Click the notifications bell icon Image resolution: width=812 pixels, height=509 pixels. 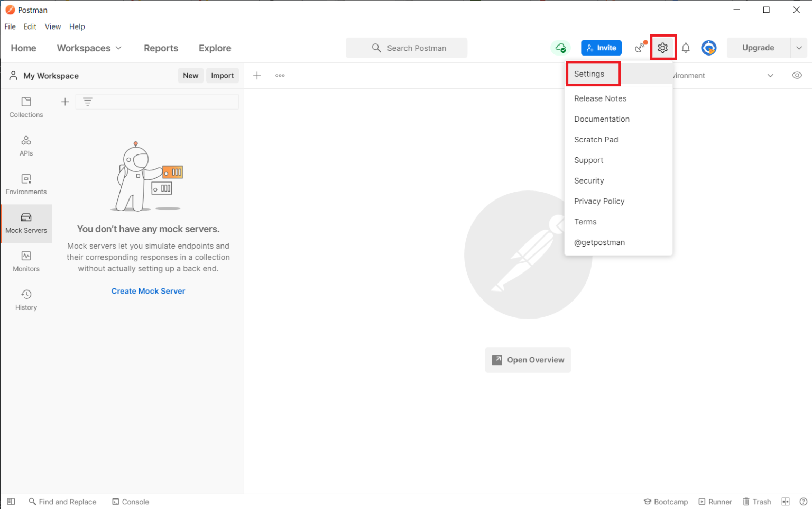(686, 48)
